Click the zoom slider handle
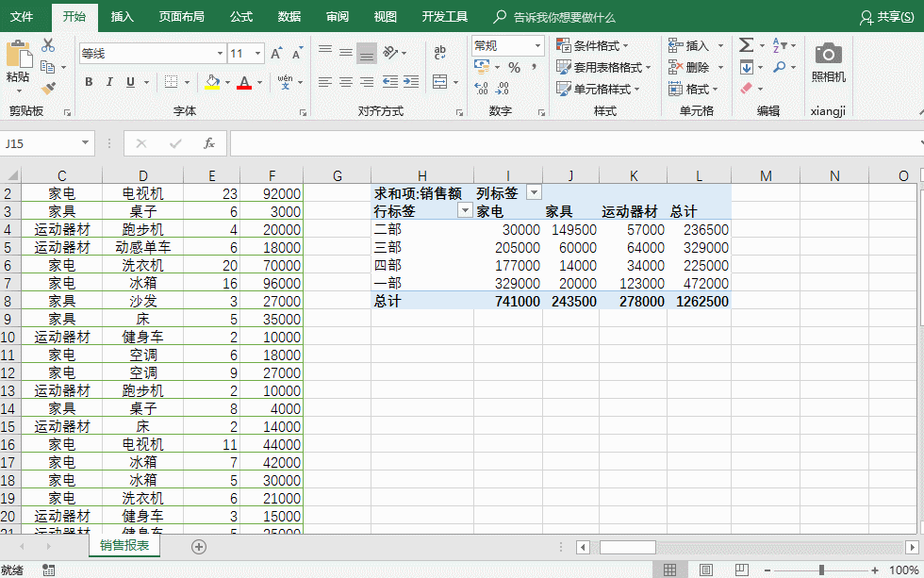This screenshot has height=578, width=924. pyautogui.click(x=821, y=570)
